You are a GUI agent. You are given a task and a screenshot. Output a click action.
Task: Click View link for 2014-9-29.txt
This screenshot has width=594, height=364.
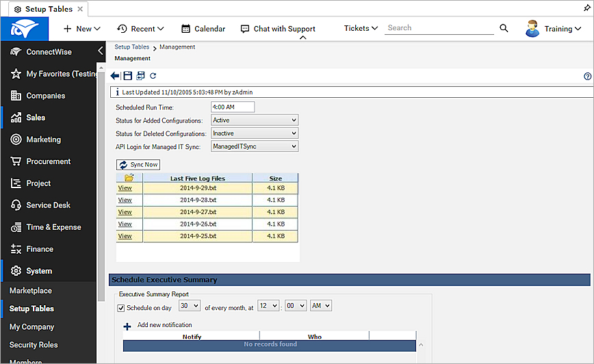(125, 188)
